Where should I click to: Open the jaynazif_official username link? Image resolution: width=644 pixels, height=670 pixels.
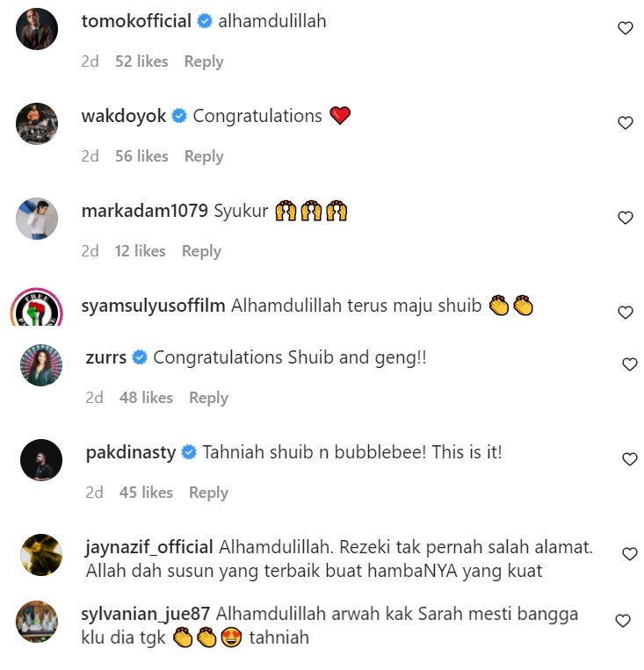[x=149, y=547]
